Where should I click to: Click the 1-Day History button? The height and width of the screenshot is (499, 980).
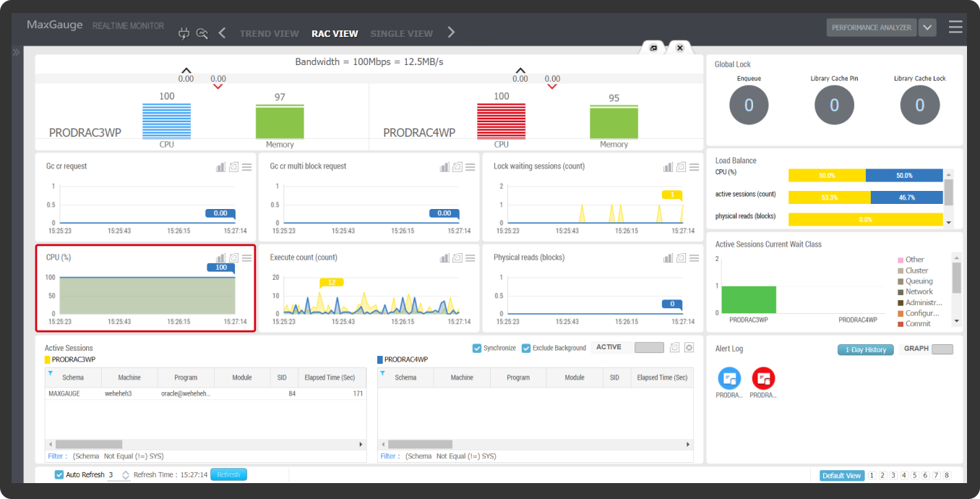click(x=866, y=349)
